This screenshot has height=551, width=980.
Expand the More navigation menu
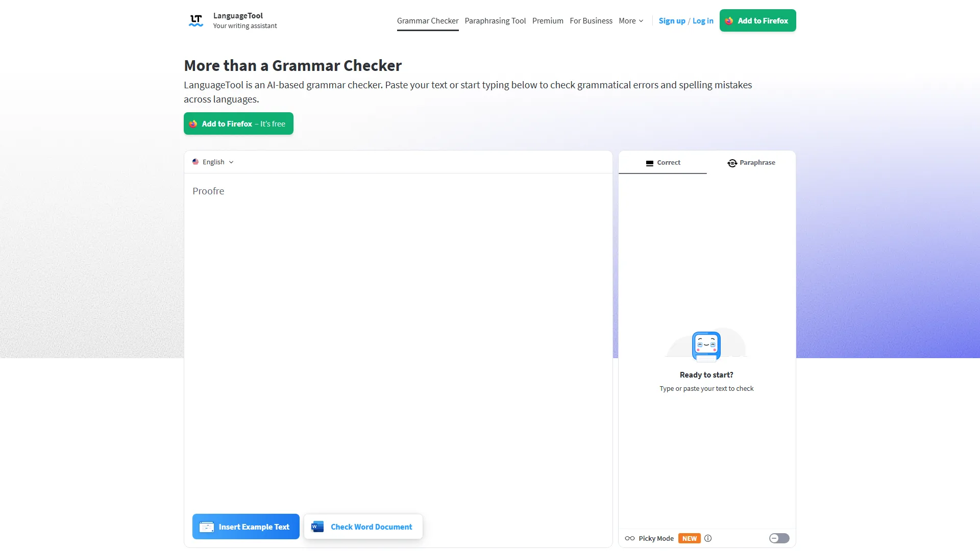pos(631,20)
